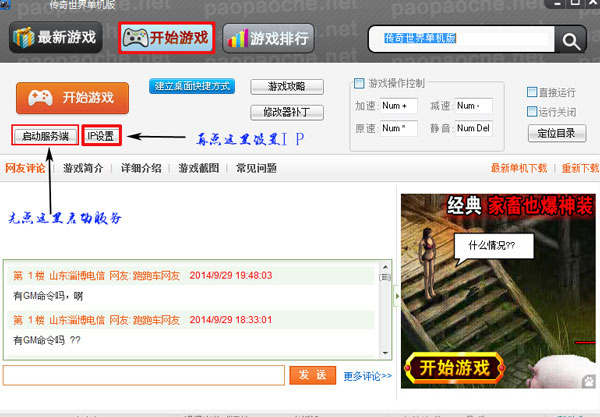This screenshot has height=417, width=600.
Task: Click the 最新单机下载 link
Action: [518, 168]
